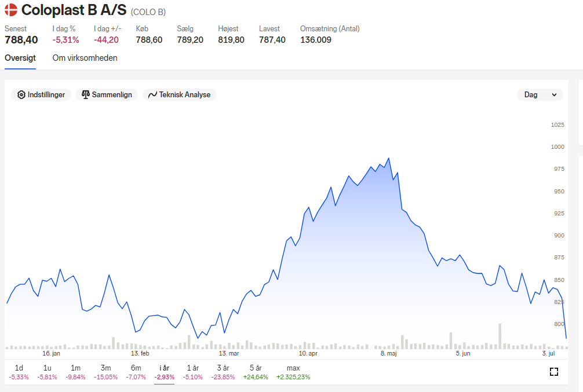Open Sammenlign compare tool
The image size is (583, 392).
[107, 95]
